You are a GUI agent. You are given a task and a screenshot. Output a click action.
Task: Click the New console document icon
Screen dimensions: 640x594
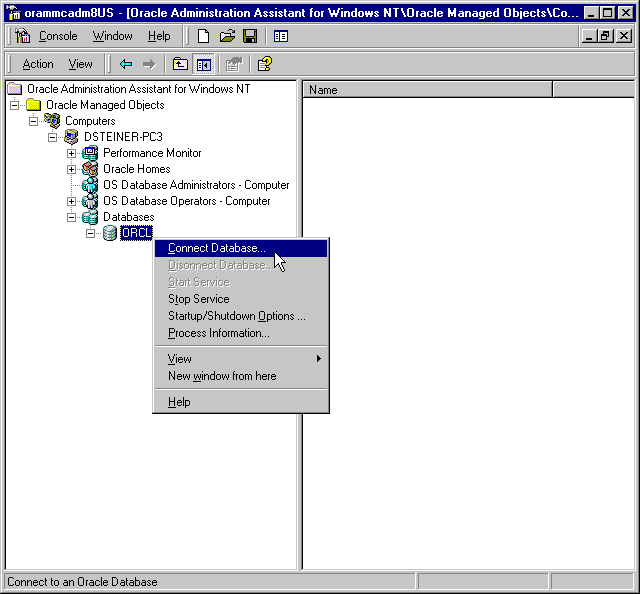pyautogui.click(x=203, y=36)
